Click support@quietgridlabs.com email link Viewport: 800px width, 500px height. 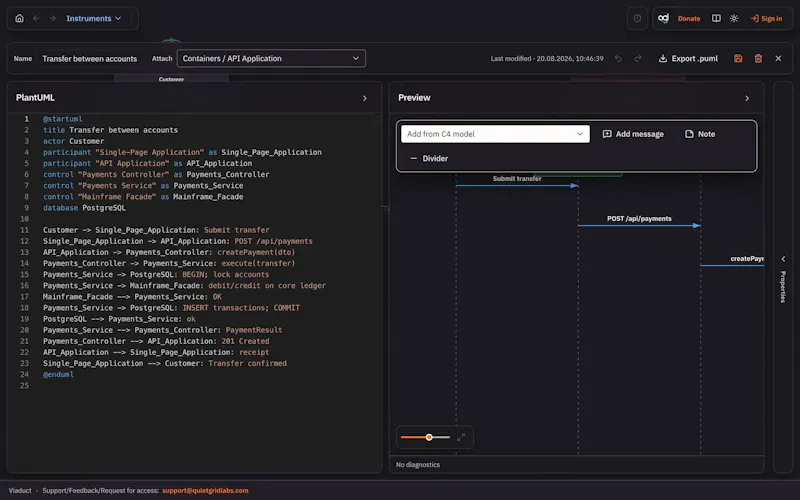pyautogui.click(x=205, y=490)
